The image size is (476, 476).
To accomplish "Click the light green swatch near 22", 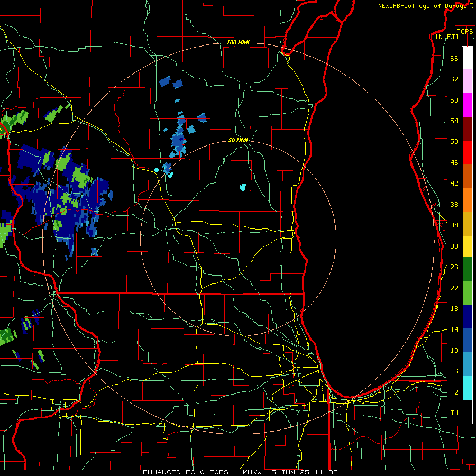I will (x=467, y=293).
